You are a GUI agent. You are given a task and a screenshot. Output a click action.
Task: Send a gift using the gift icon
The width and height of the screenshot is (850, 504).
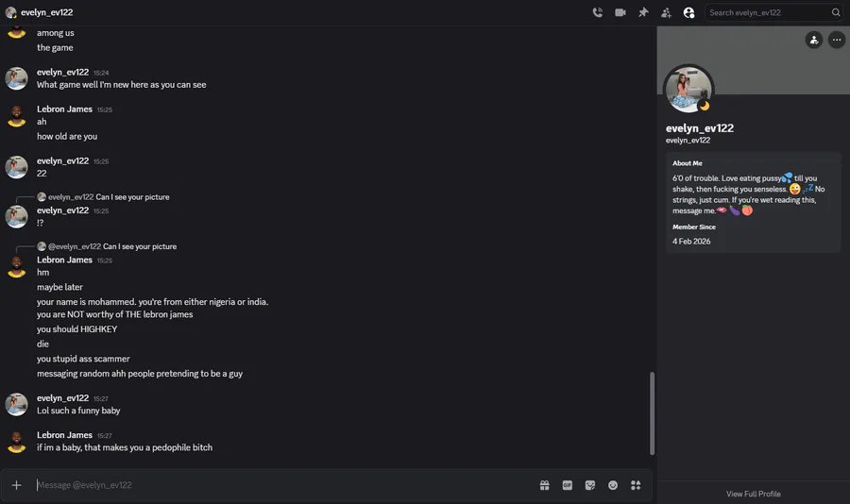point(545,485)
